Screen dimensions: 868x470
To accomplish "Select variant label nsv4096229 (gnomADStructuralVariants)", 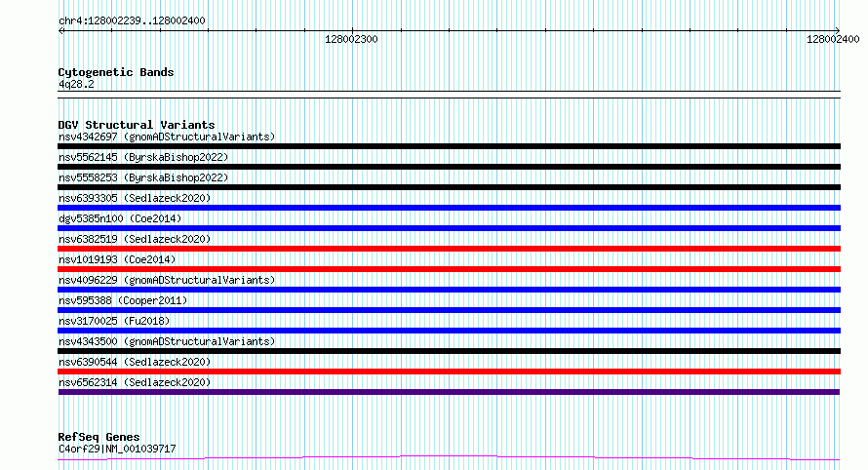I will [x=167, y=280].
